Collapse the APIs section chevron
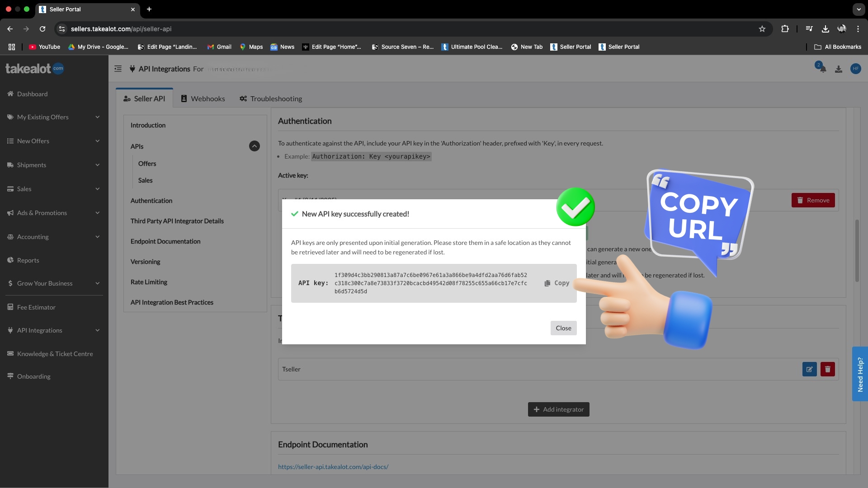This screenshot has width=868, height=488. point(255,146)
